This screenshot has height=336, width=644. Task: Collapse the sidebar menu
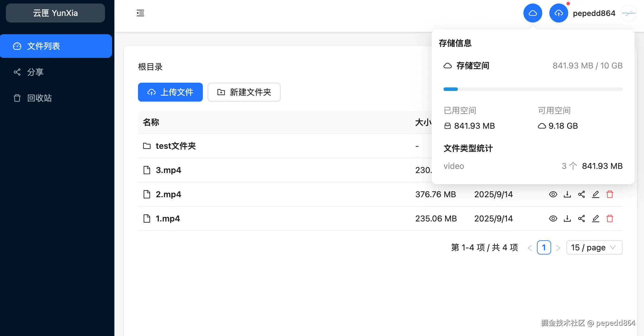[x=140, y=13]
